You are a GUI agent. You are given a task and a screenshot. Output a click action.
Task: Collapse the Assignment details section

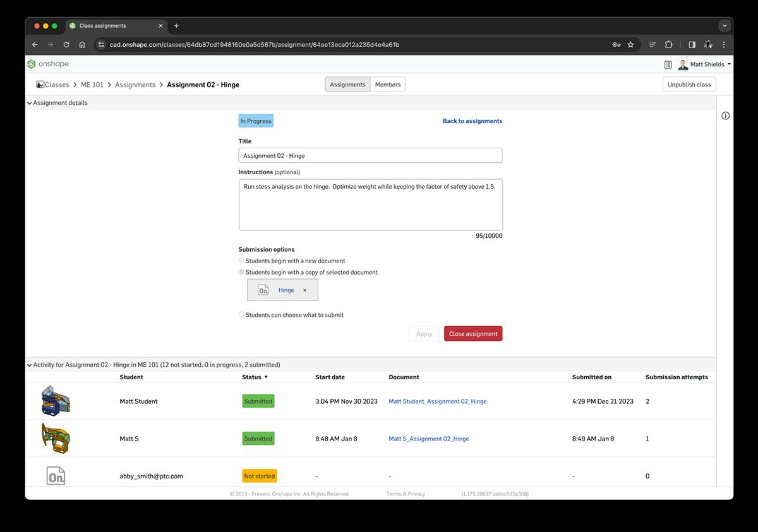point(30,103)
